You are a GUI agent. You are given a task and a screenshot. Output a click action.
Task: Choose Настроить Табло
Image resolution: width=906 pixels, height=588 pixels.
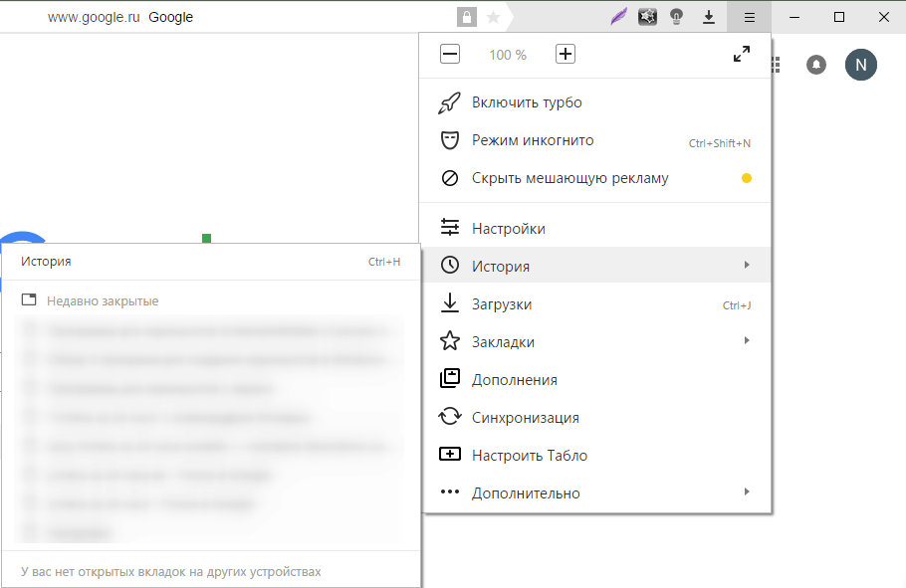coord(595,455)
